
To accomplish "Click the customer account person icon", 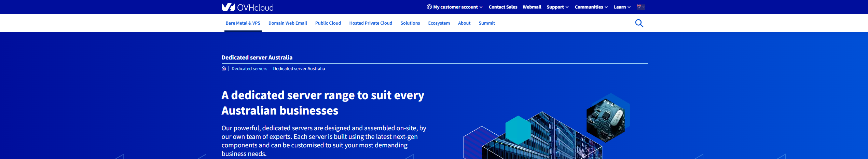I will coord(429,7).
